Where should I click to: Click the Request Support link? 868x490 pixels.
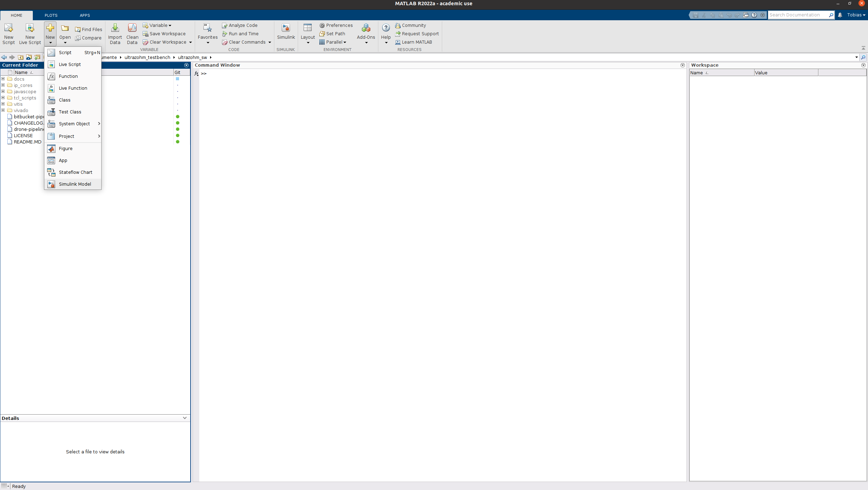(x=420, y=34)
